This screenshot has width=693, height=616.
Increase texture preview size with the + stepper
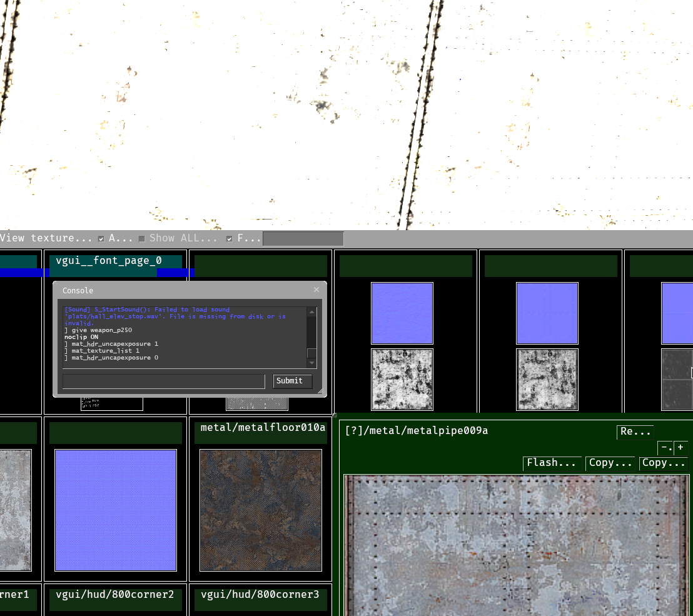point(680,448)
